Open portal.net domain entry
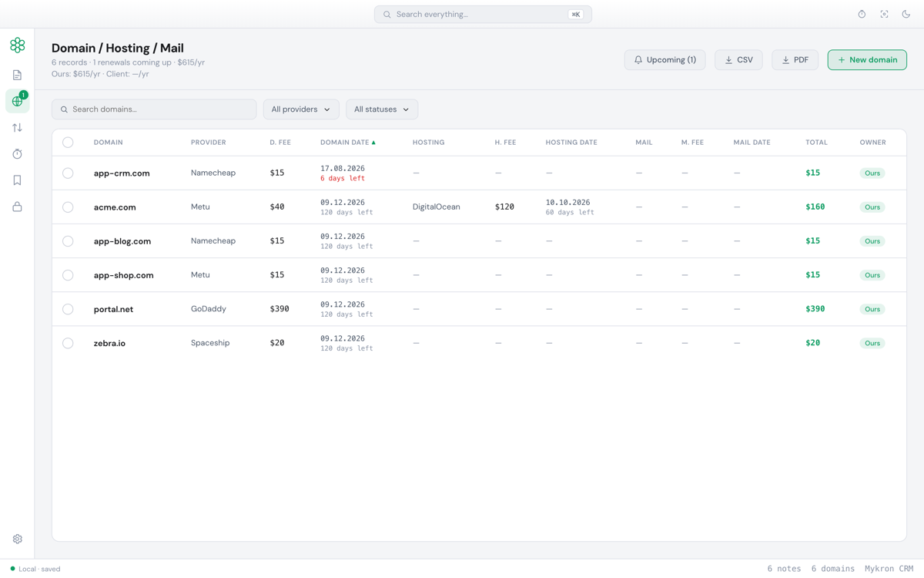 113,309
